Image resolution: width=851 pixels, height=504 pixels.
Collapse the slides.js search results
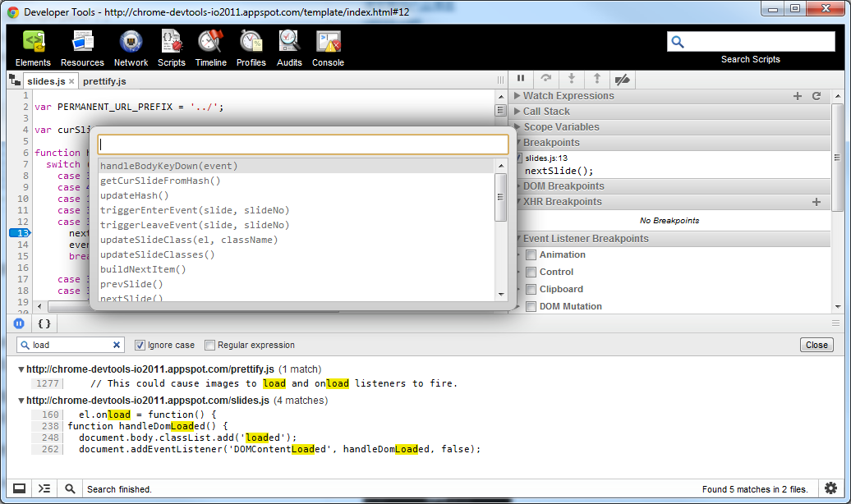[x=21, y=401]
